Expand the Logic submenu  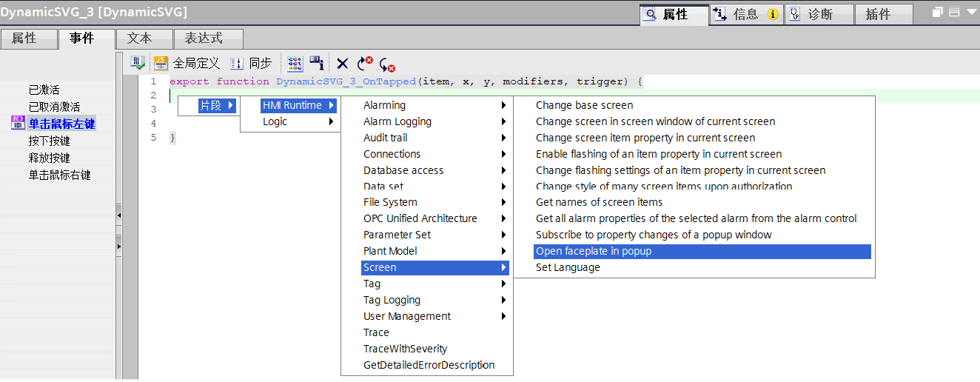pos(275,121)
